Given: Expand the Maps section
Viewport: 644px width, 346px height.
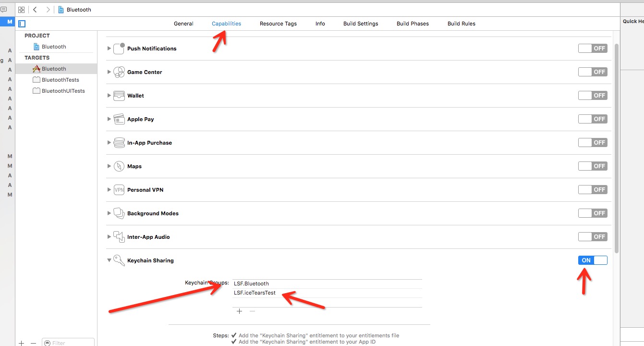Looking at the screenshot, I should (109, 166).
